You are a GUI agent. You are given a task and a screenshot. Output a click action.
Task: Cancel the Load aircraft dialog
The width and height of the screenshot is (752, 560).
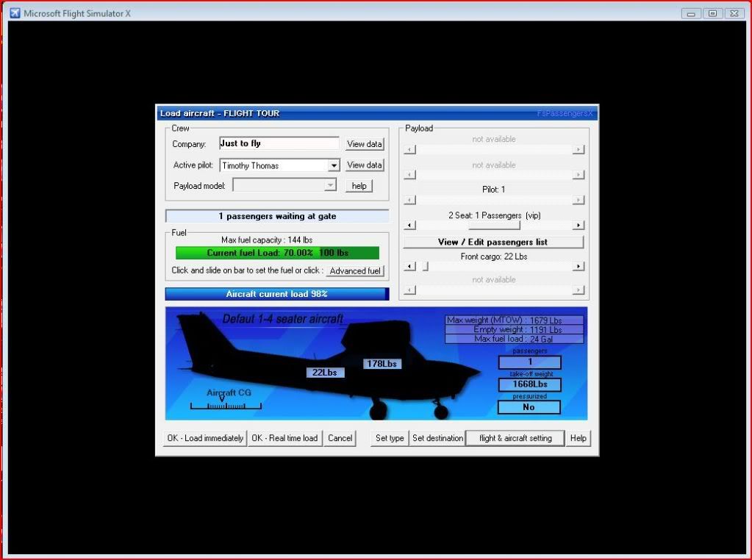(x=340, y=438)
